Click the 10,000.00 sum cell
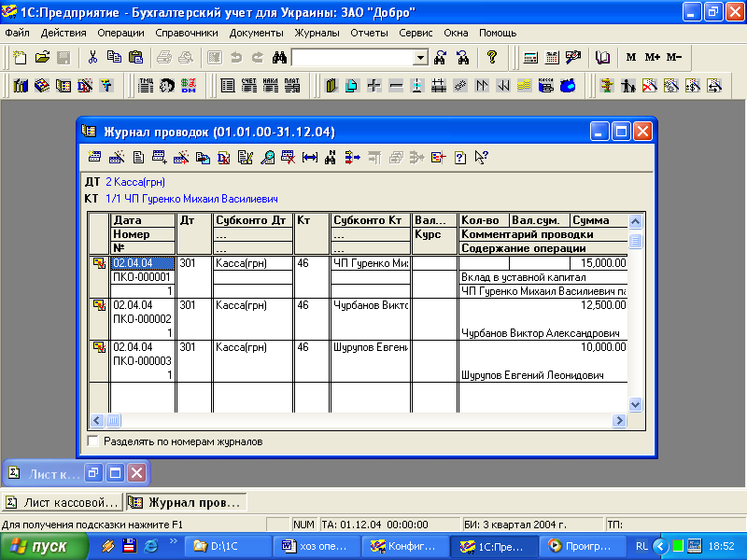 click(x=599, y=346)
